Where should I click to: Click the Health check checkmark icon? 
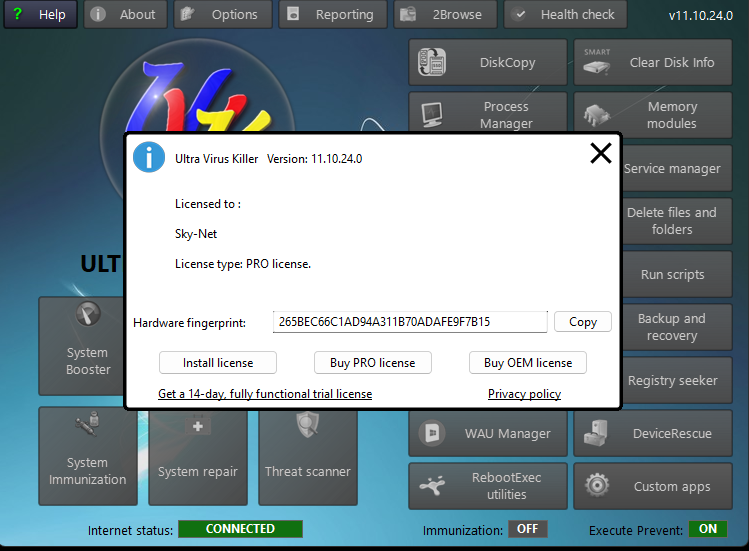tap(520, 15)
